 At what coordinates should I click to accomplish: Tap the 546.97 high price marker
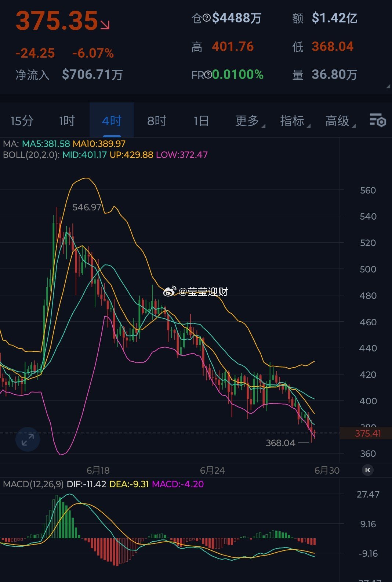click(87, 207)
